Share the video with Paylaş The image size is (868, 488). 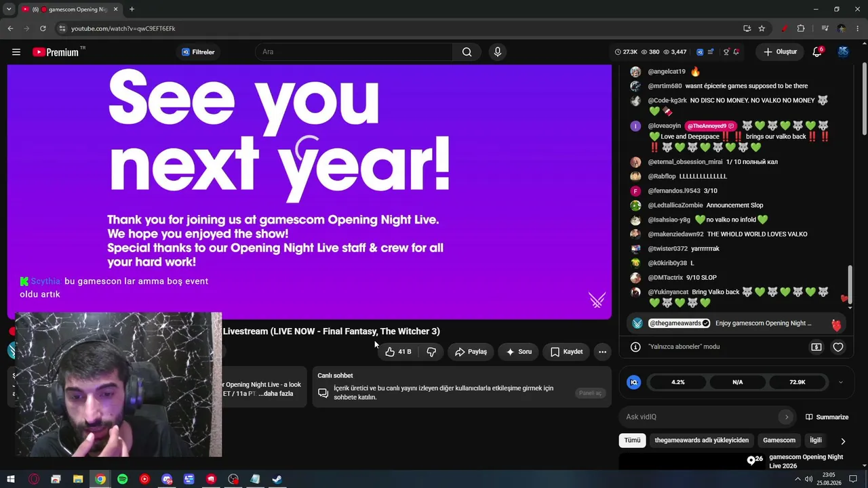pyautogui.click(x=471, y=352)
